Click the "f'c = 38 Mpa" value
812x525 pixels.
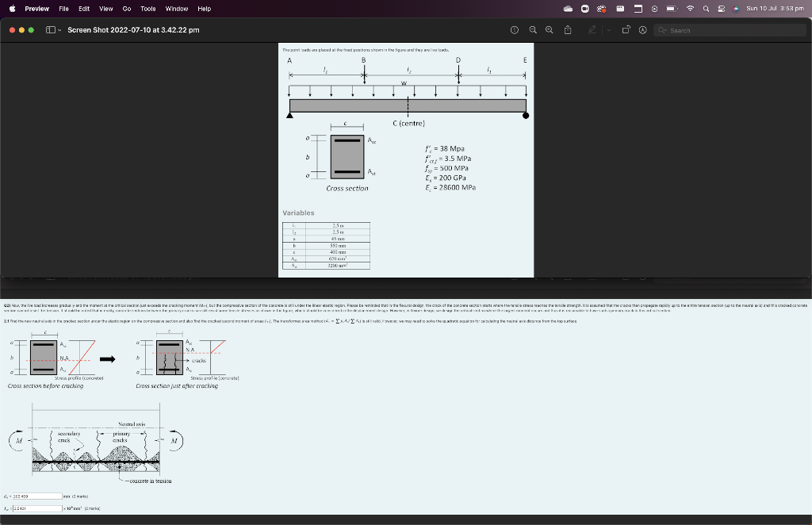coord(445,148)
